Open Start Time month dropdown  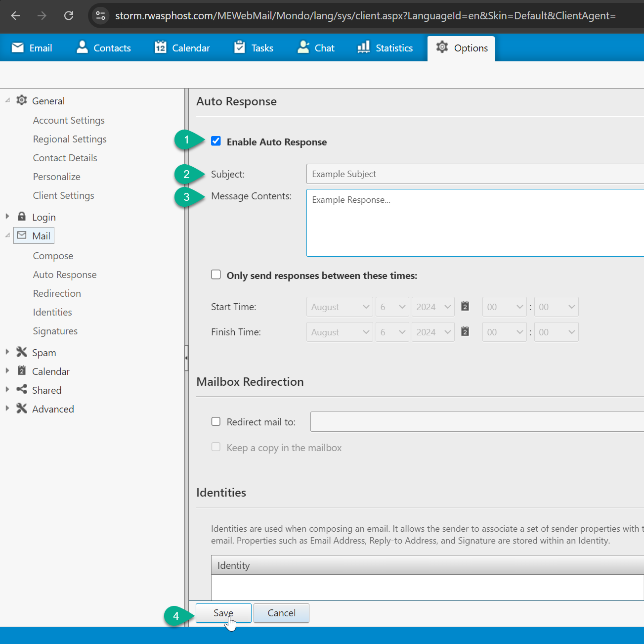pos(340,307)
